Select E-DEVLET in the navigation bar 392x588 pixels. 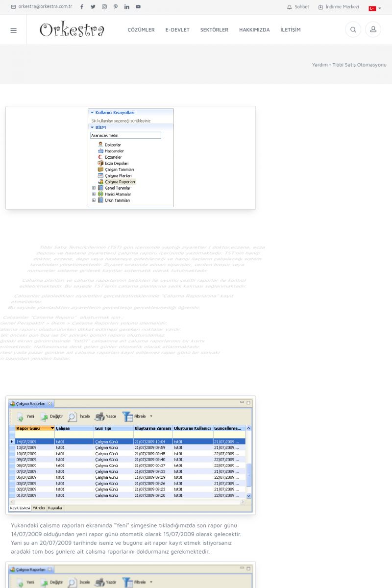[x=177, y=30]
